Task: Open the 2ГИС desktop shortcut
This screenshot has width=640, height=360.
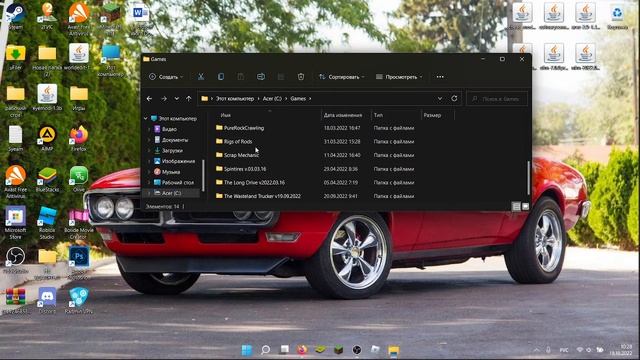Action: [47, 17]
